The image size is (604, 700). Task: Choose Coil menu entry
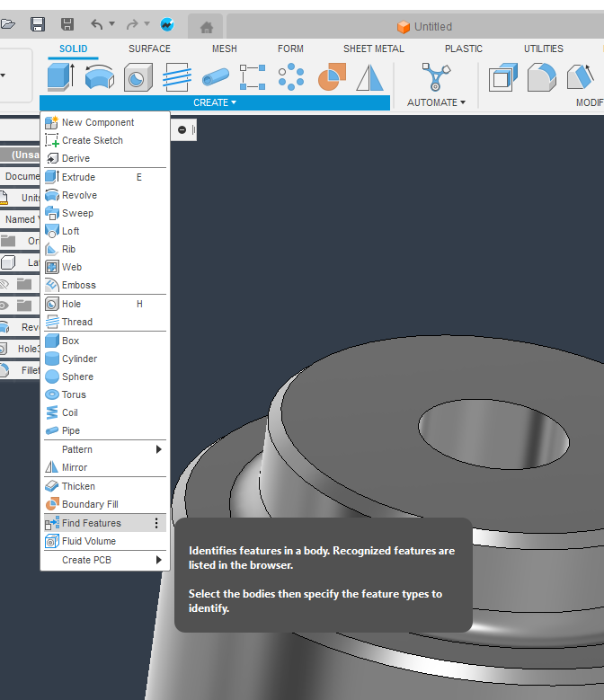point(105,412)
